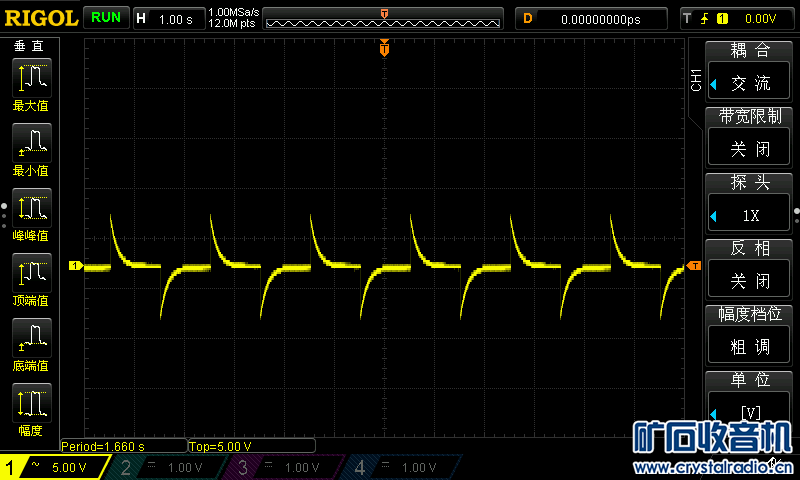Open the 耦合 coupling dropdown

click(750, 71)
